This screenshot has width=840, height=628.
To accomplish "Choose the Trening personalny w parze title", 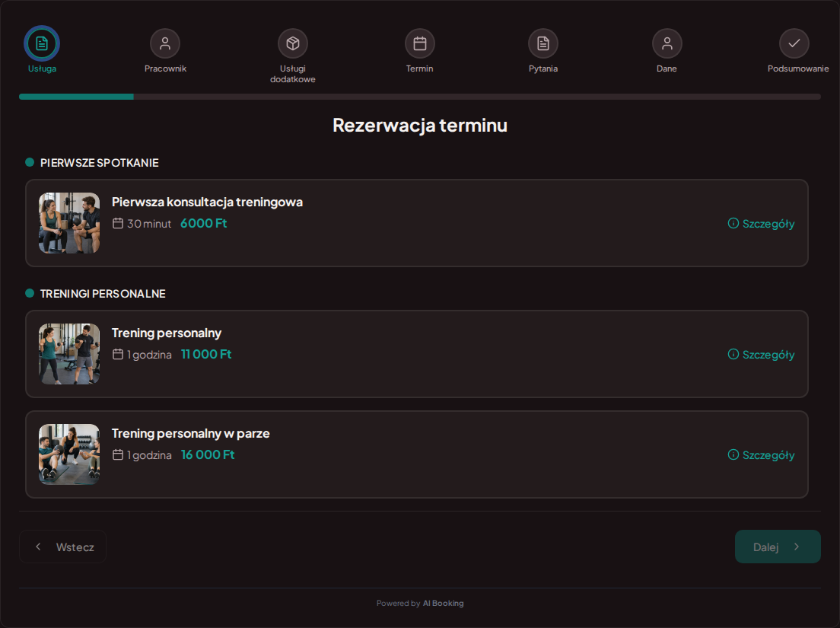I will [191, 433].
